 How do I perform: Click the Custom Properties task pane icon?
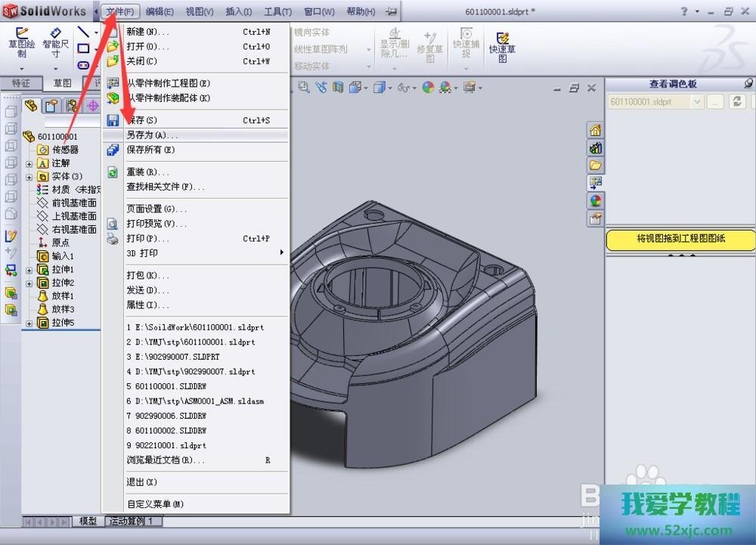coord(596,219)
